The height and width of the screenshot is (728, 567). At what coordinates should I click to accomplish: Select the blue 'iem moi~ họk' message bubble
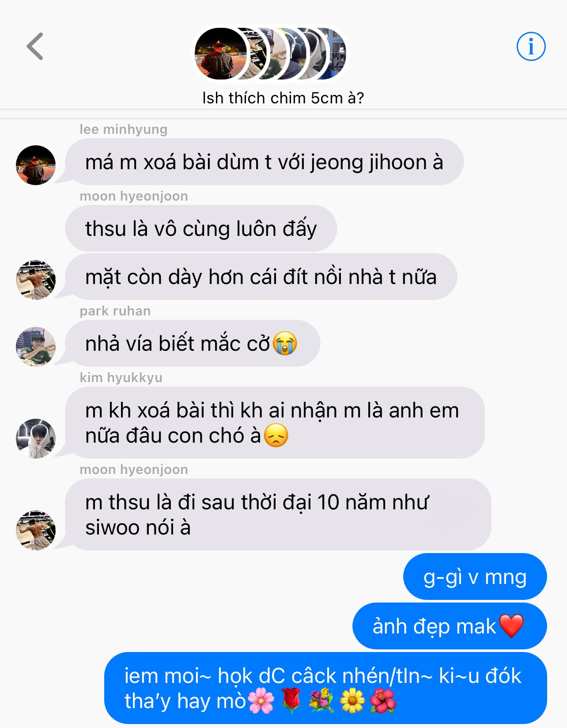pyautogui.click(x=325, y=688)
